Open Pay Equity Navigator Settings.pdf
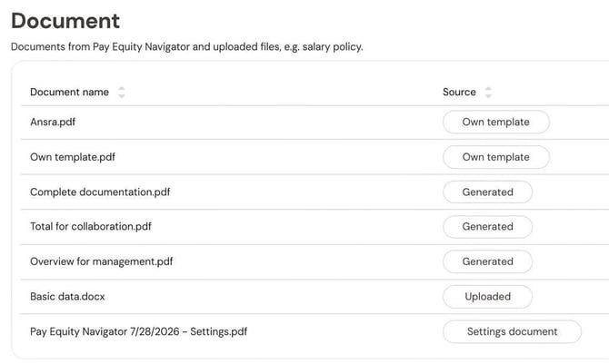This screenshot has width=609, height=364. (x=139, y=332)
